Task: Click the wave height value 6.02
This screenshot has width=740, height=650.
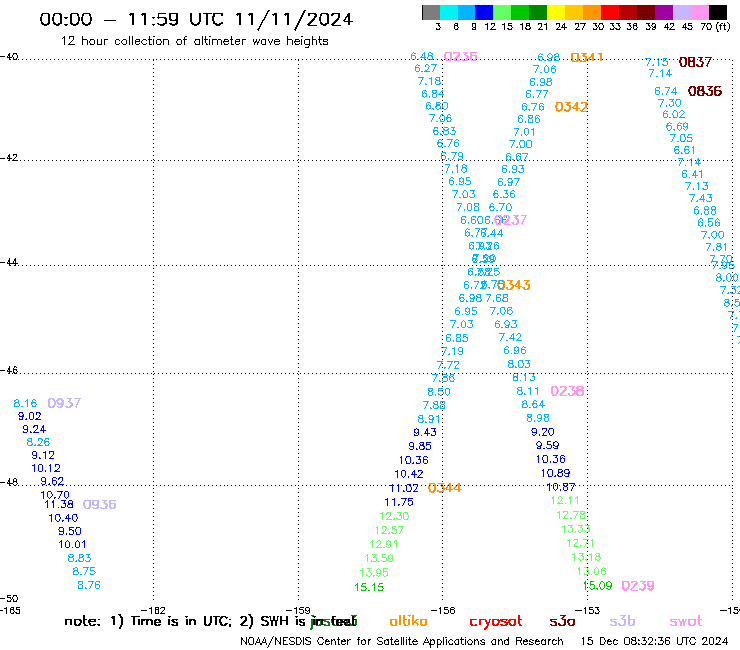Action: click(x=674, y=115)
